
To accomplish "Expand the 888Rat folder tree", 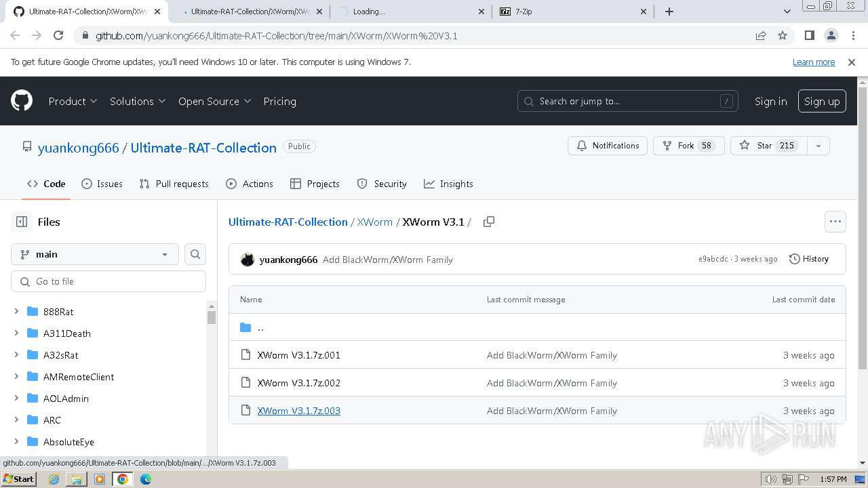I will [16, 312].
